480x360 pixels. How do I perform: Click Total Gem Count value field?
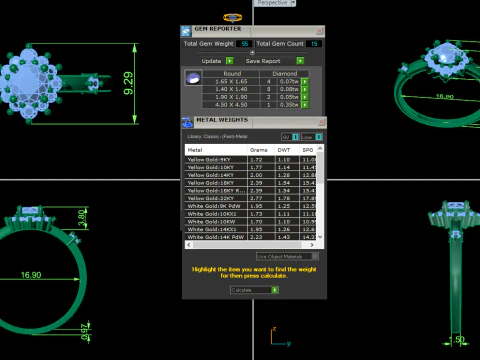314,44
